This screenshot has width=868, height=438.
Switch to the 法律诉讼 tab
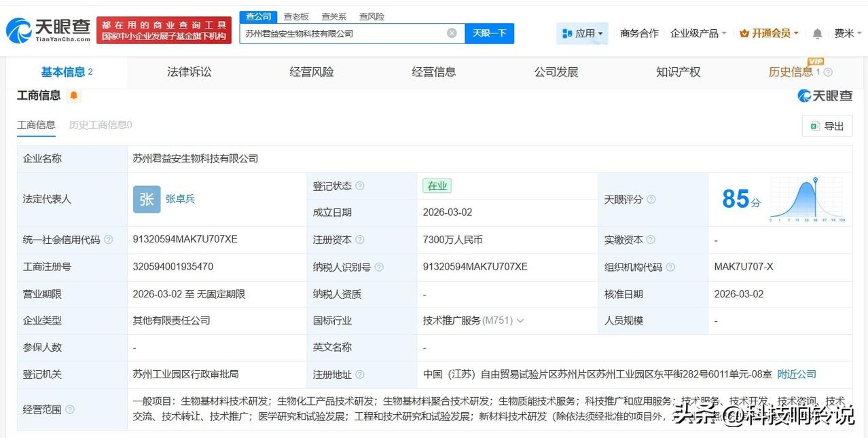(189, 72)
